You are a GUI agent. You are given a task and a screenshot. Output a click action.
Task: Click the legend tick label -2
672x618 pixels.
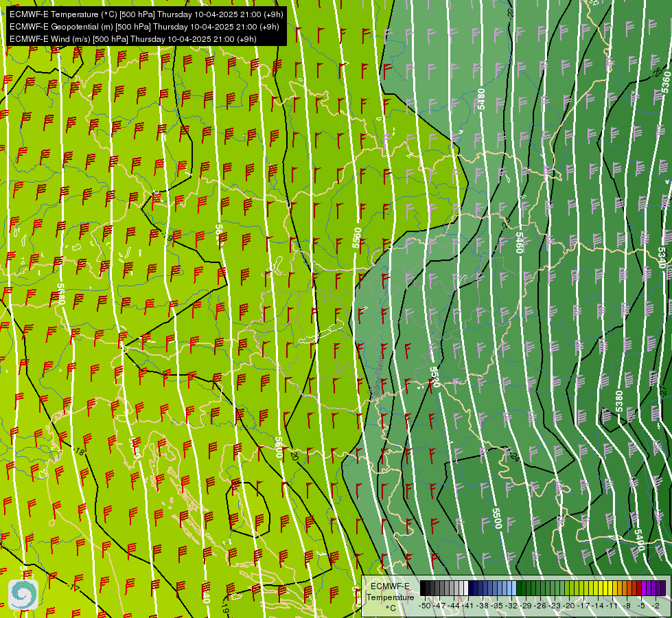[x=656, y=606]
